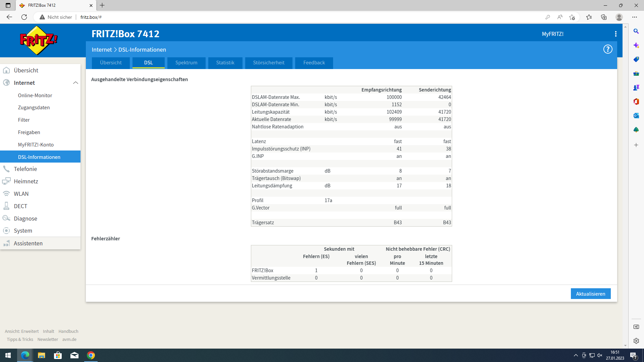Open the help question mark icon
This screenshot has height=362, width=644.
[x=607, y=49]
